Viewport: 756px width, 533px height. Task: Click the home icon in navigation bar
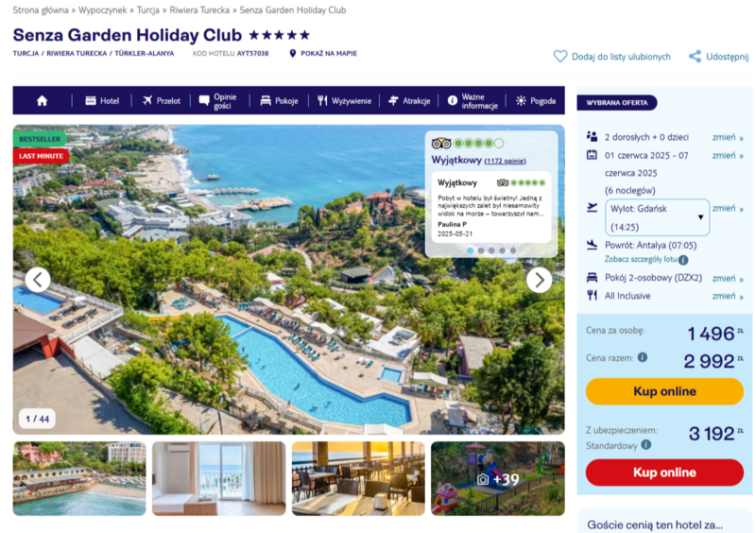[42, 100]
